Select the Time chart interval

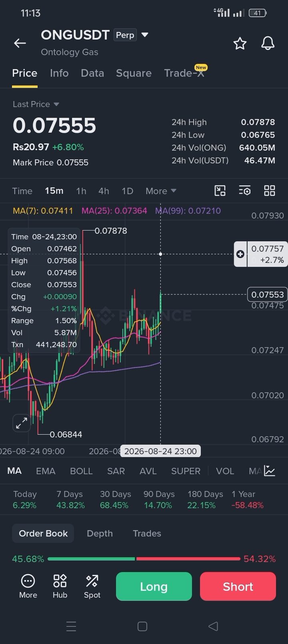point(22,191)
